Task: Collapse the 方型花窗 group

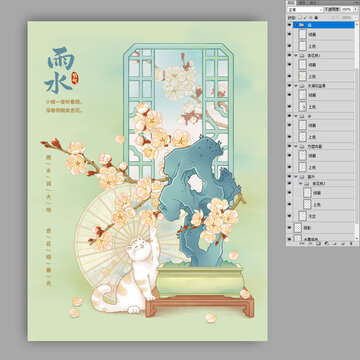Action: point(296,146)
